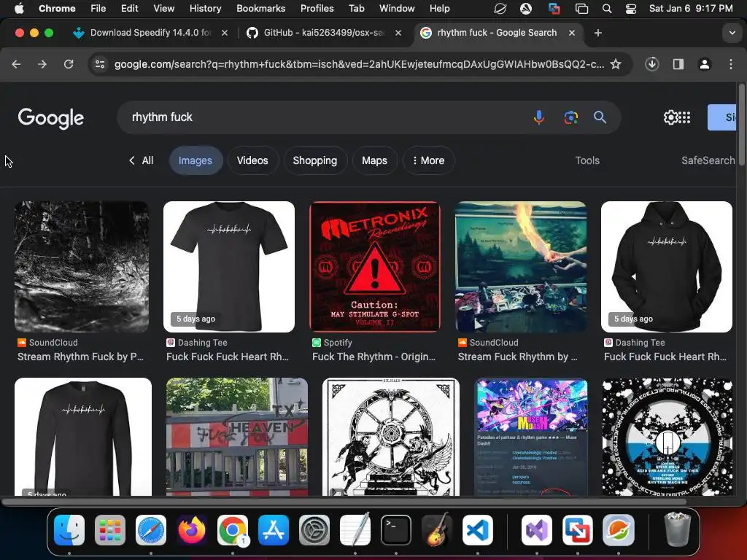This screenshot has width=747, height=560.
Task: Open GarageBand from the Dock
Action: 437,530
